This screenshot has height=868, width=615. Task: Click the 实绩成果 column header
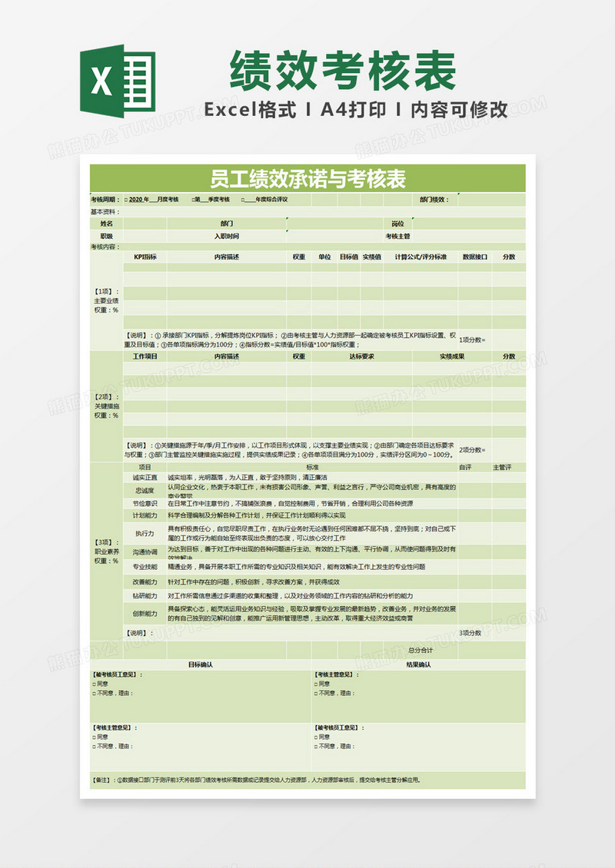pyautogui.click(x=452, y=356)
